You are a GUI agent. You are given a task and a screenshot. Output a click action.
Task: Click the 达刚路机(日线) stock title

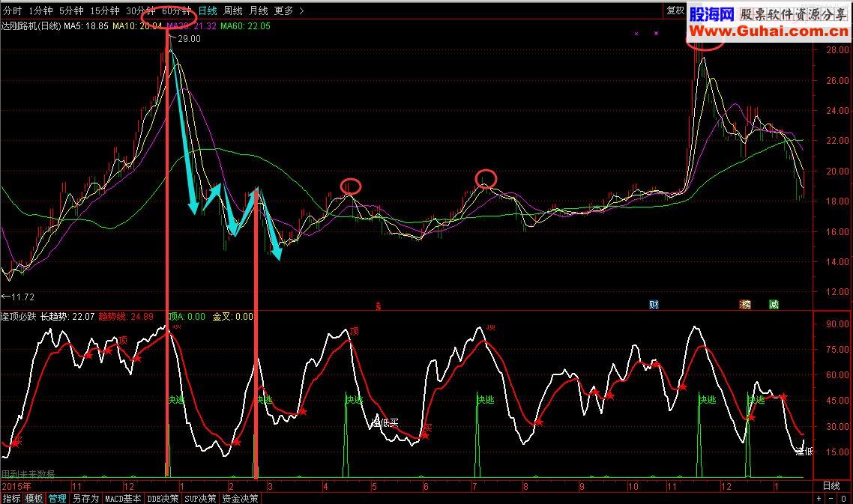[x=31, y=25]
